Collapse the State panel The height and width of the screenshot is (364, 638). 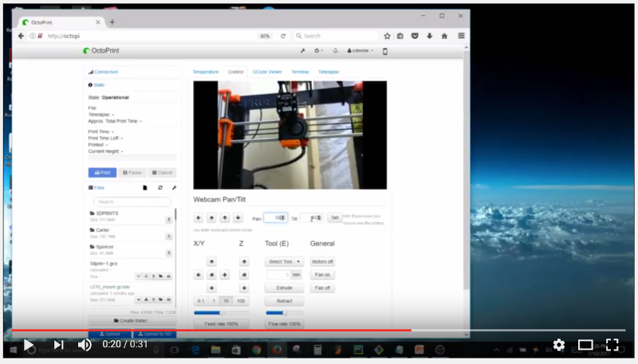point(99,85)
